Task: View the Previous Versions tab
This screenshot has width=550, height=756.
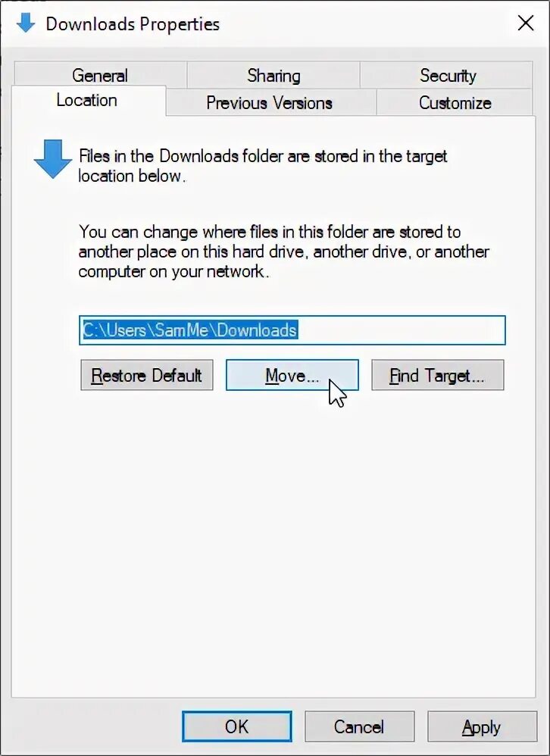Action: click(270, 102)
